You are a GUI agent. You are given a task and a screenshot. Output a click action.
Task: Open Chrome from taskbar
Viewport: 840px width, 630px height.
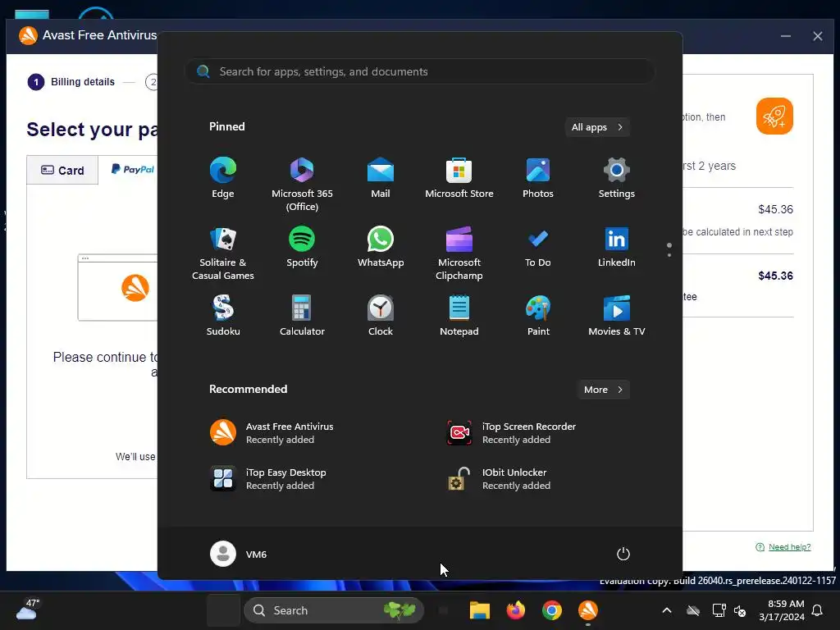[x=552, y=610]
